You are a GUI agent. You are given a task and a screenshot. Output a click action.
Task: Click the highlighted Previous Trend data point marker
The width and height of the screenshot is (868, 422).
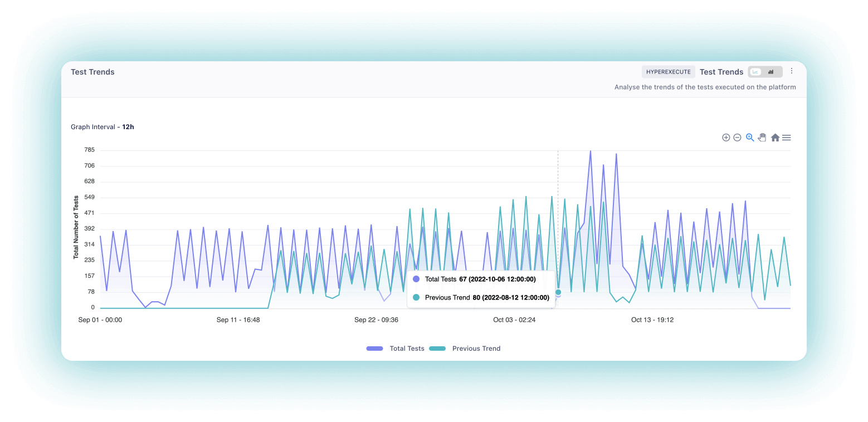point(558,292)
